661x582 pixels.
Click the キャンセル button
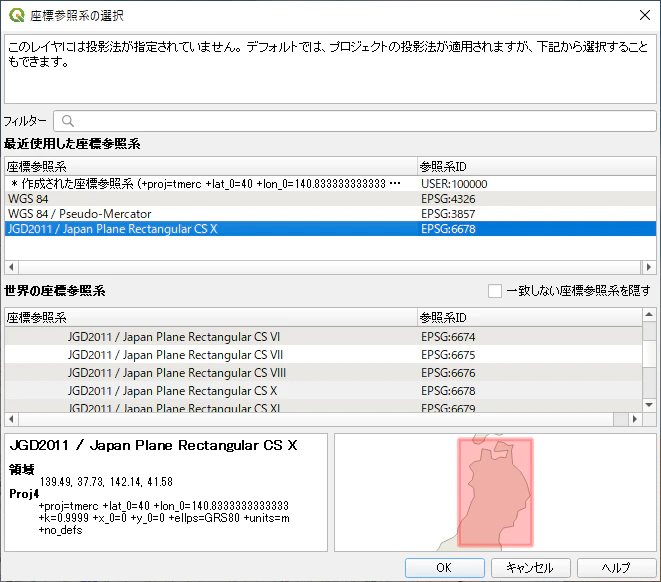[x=530, y=568]
